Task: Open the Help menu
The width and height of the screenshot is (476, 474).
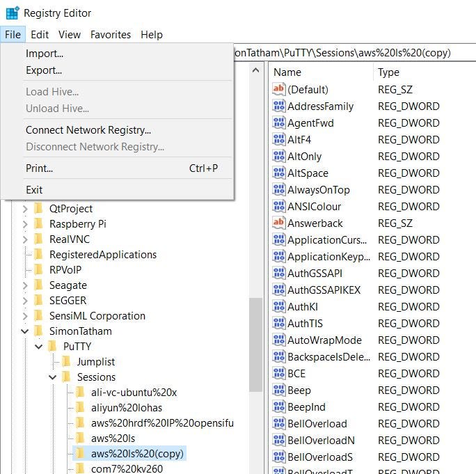Action: tap(152, 35)
